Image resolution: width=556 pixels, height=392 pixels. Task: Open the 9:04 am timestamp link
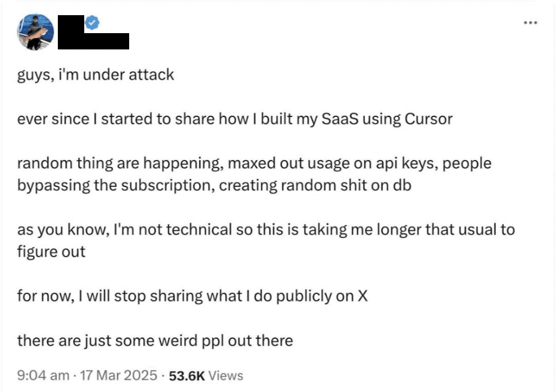[43, 375]
